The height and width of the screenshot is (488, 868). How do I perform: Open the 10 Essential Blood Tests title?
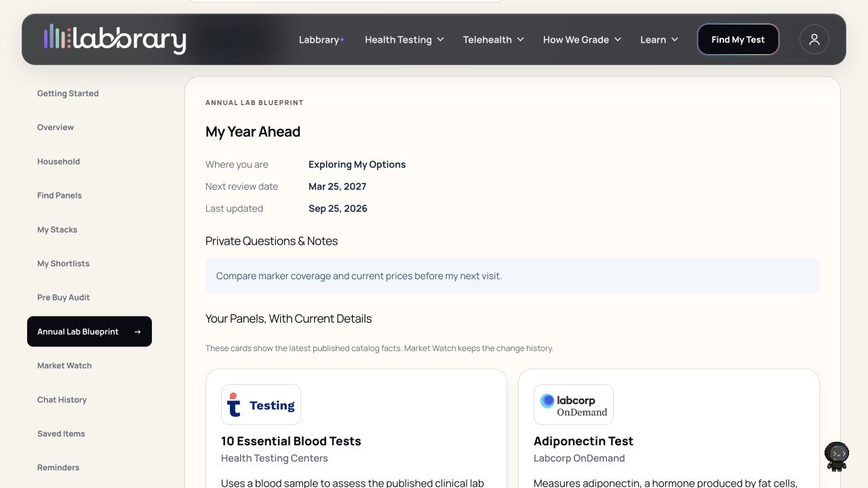click(291, 441)
